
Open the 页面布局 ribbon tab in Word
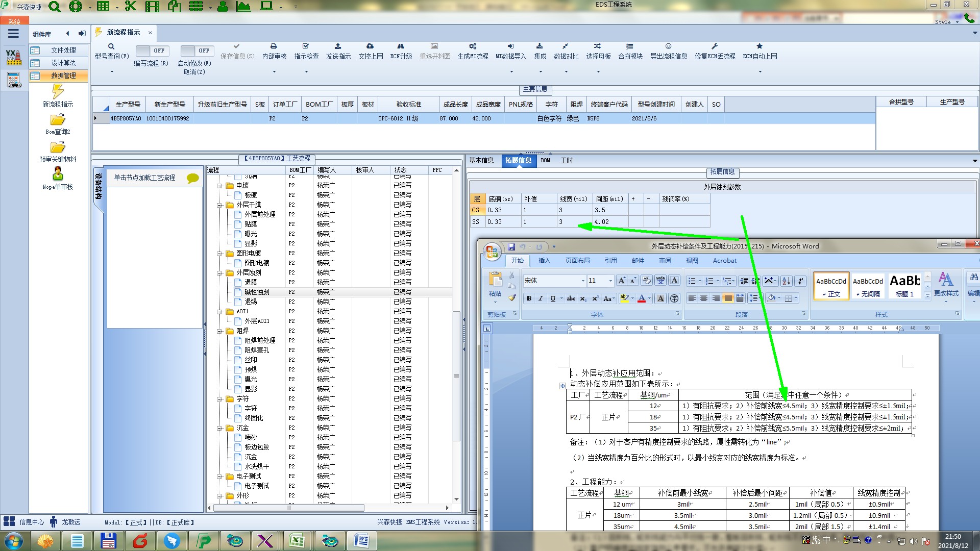pyautogui.click(x=577, y=261)
